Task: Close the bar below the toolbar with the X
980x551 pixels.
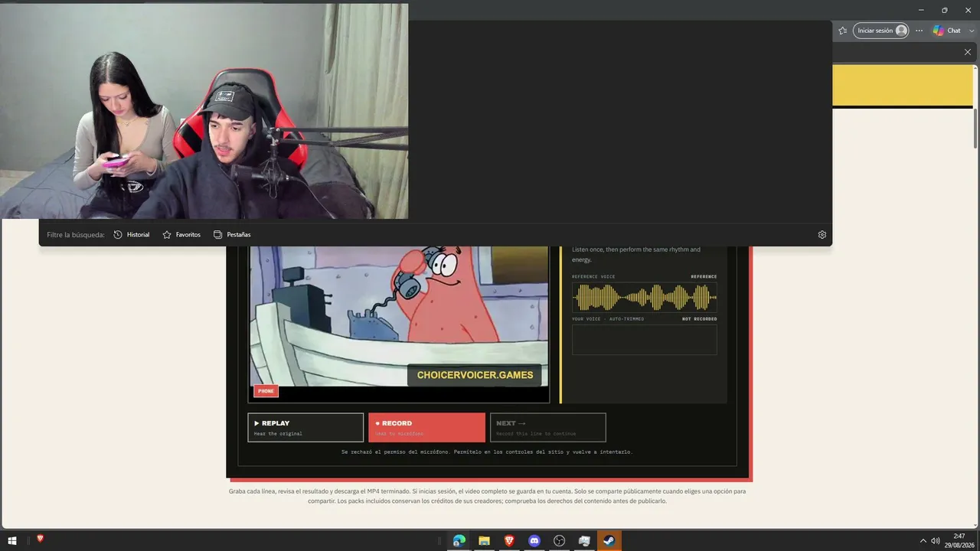Action: [x=968, y=52]
